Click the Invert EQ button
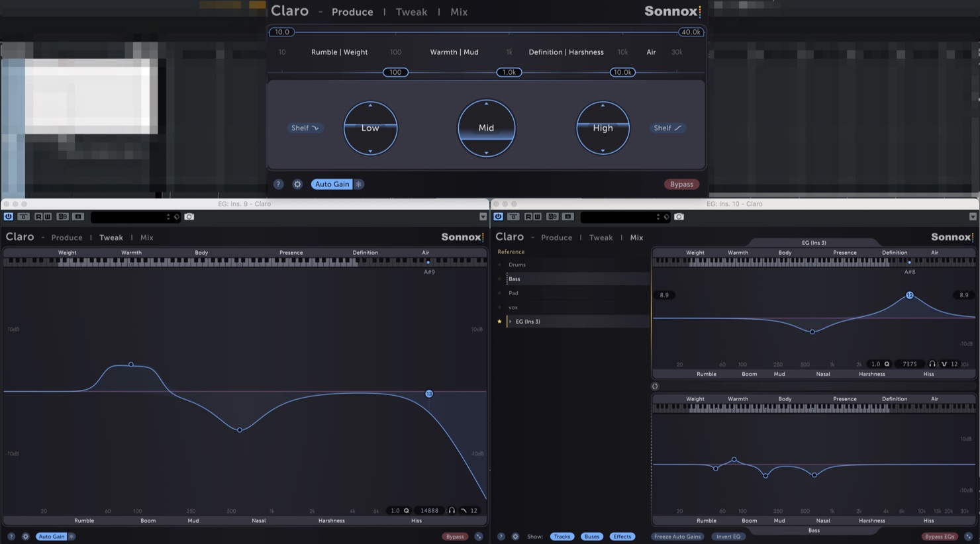The height and width of the screenshot is (544, 980). [728, 536]
